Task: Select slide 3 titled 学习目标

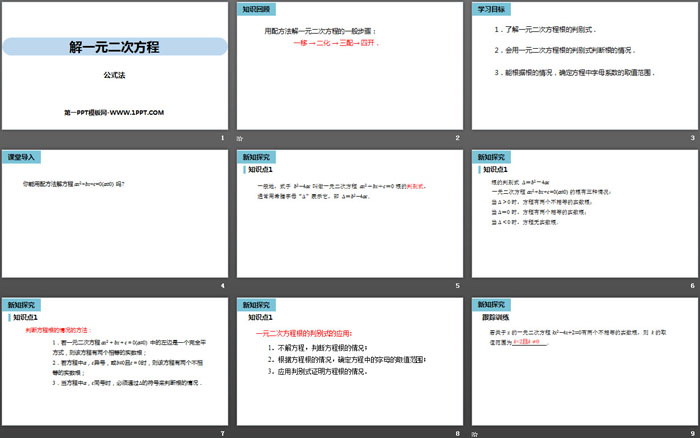Action: 582,66
